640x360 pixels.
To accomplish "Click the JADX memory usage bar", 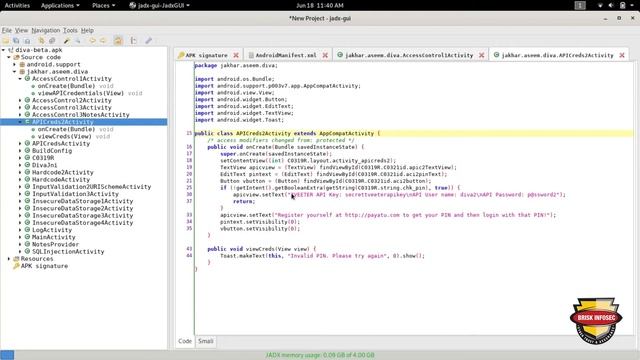I will (x=320, y=355).
